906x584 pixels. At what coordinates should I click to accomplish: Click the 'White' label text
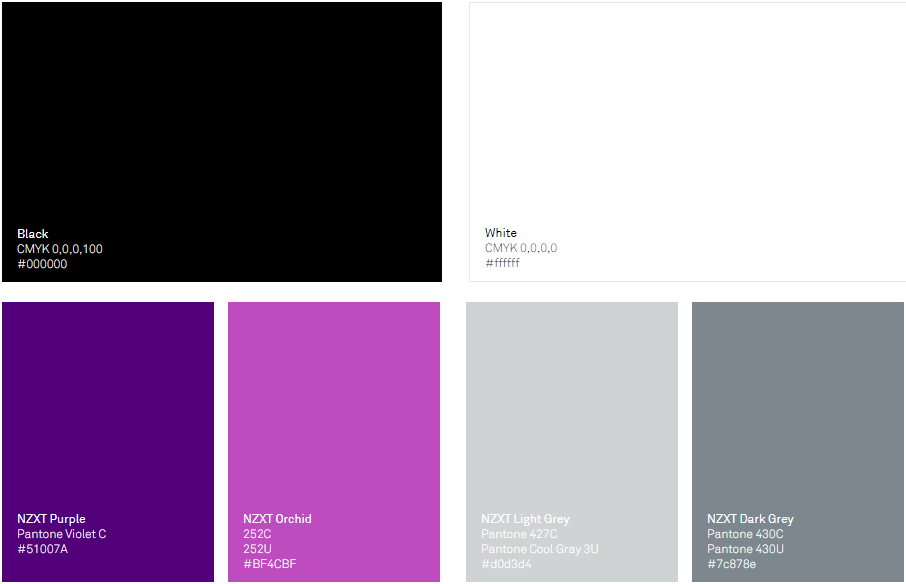pos(501,233)
